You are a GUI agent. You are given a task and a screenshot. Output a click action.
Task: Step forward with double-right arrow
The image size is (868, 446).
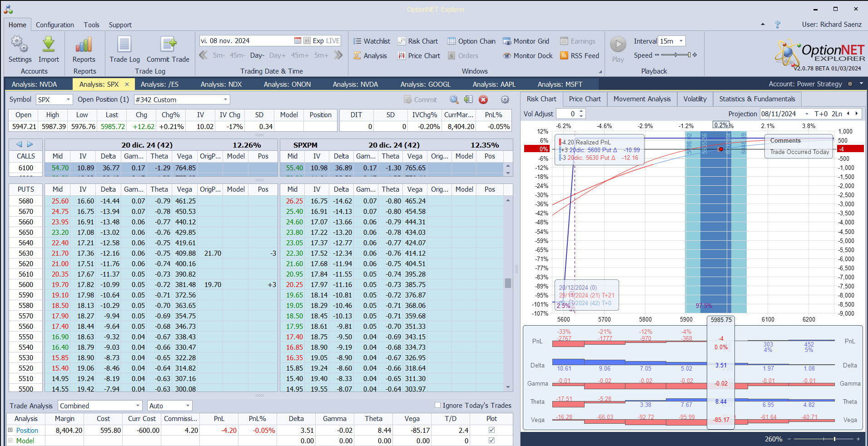(x=338, y=55)
